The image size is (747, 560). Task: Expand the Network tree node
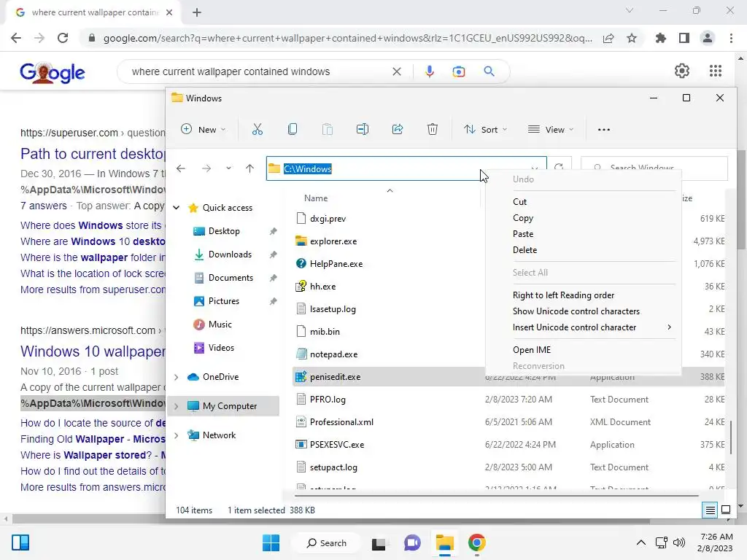[177, 435]
